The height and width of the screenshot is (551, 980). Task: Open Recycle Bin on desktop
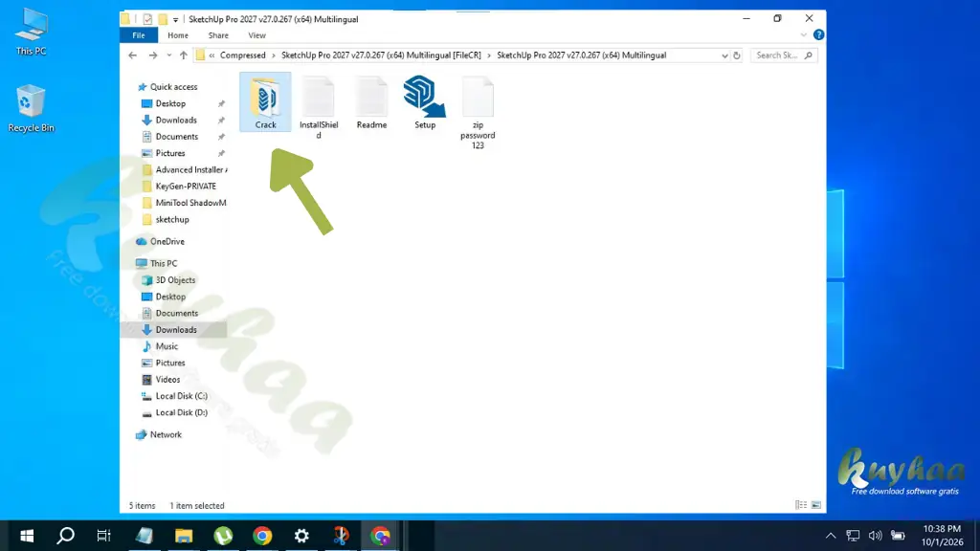(x=31, y=109)
